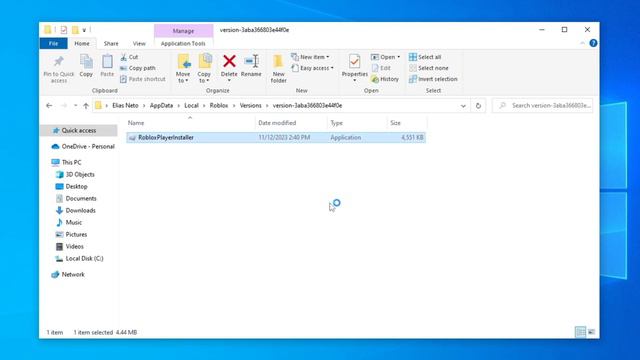Image resolution: width=640 pixels, height=360 pixels.
Task: Open Pictures in the sidebar
Action: 71,234
